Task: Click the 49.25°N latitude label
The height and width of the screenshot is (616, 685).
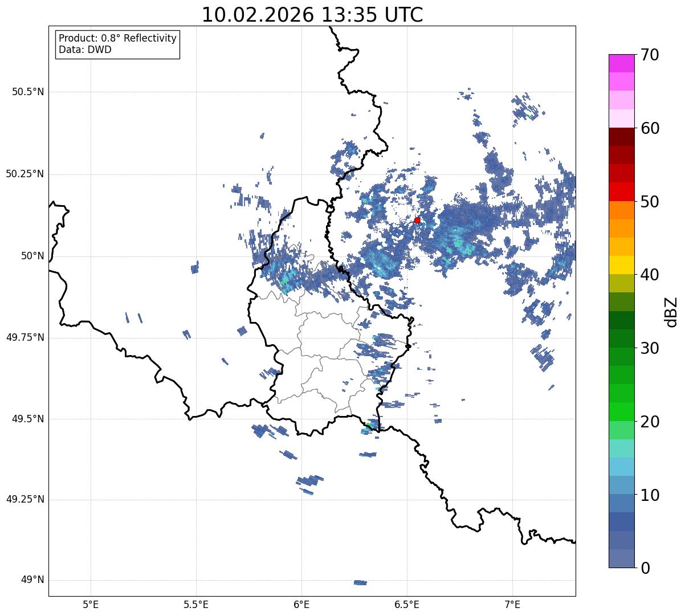Action: point(25,499)
